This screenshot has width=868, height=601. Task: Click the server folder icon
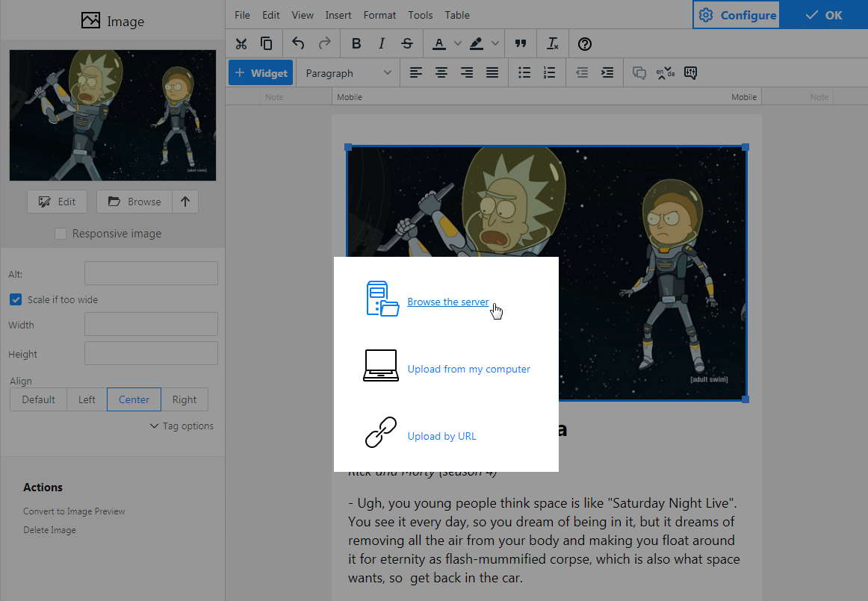pos(382,299)
